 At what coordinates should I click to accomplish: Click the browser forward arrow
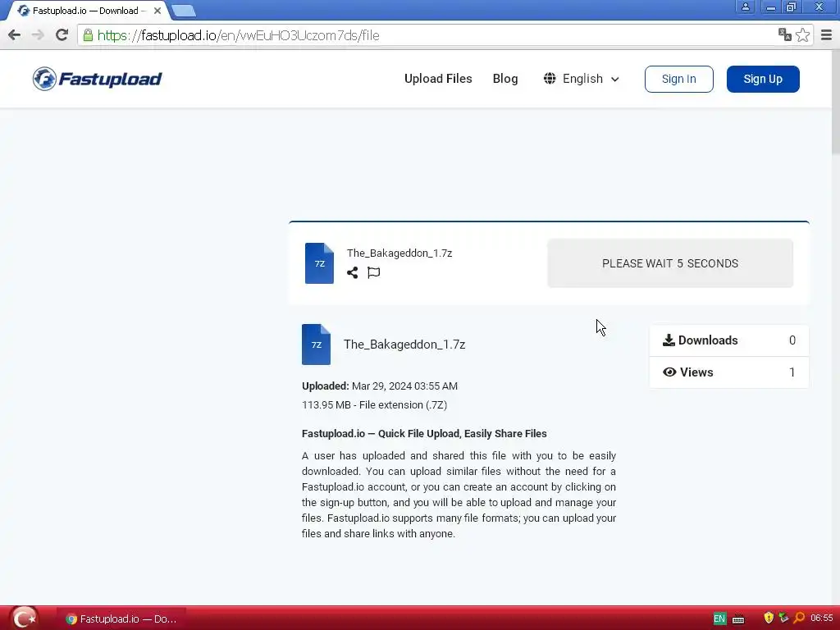(x=38, y=35)
